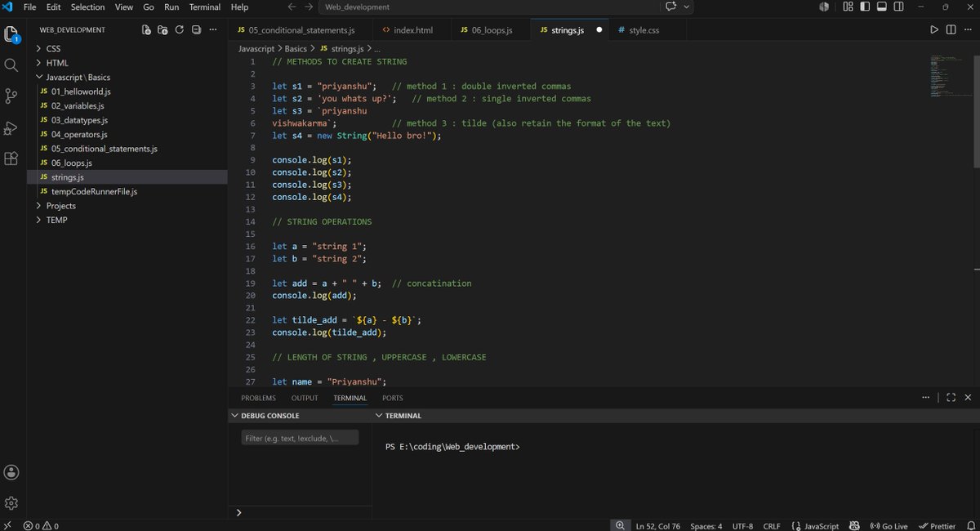
Task: Open terminal panel more actions ellipsis
Action: (x=925, y=398)
